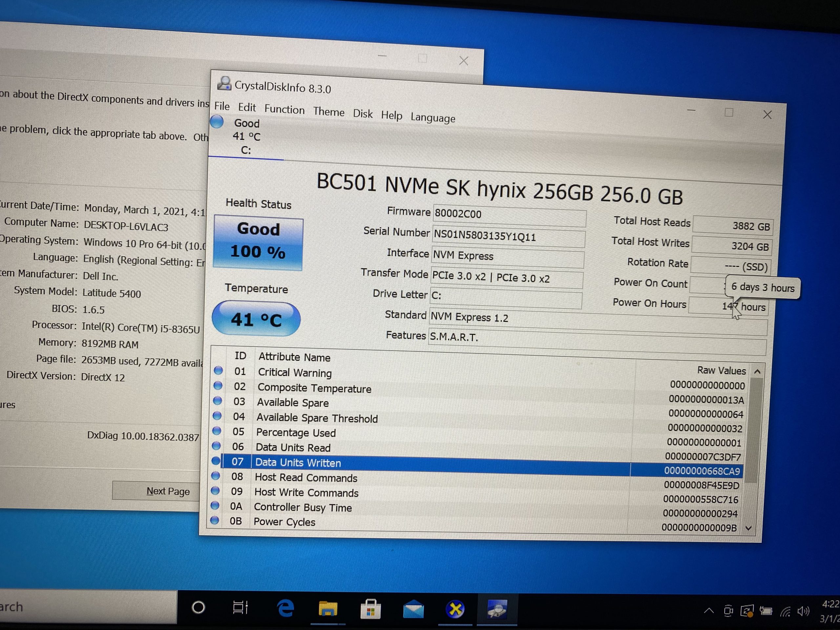Open the Function menu
Screen dimensions: 840x630
284,109
